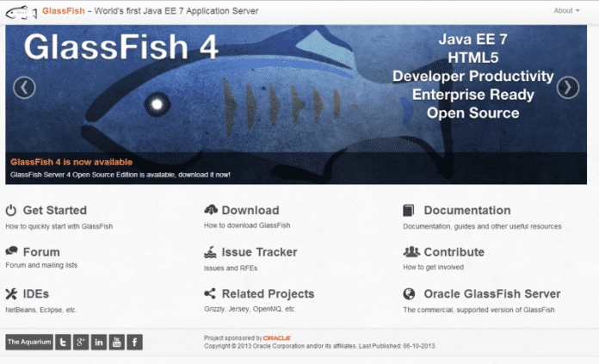
Task: Open The Aquarium blog button
Action: (x=28, y=342)
